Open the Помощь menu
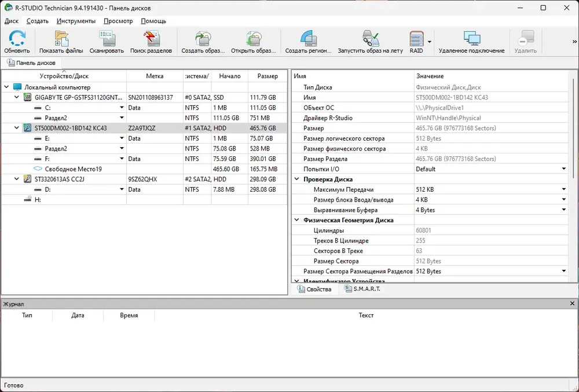 (x=153, y=21)
